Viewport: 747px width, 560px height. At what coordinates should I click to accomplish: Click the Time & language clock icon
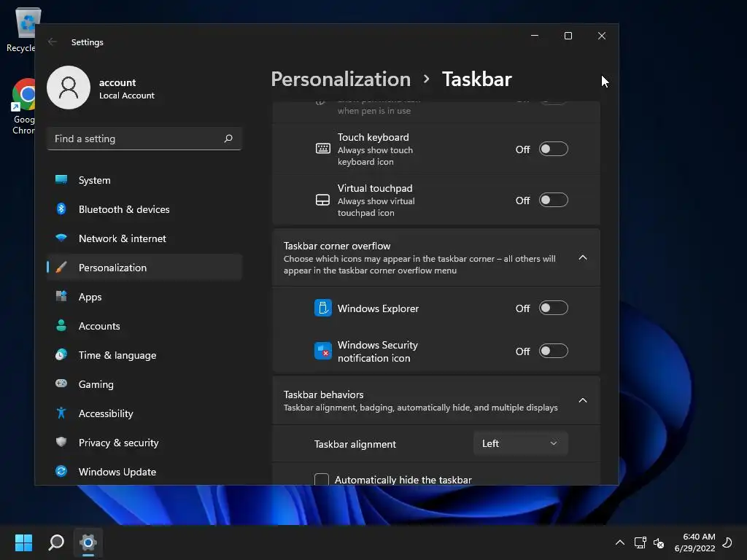tap(61, 354)
